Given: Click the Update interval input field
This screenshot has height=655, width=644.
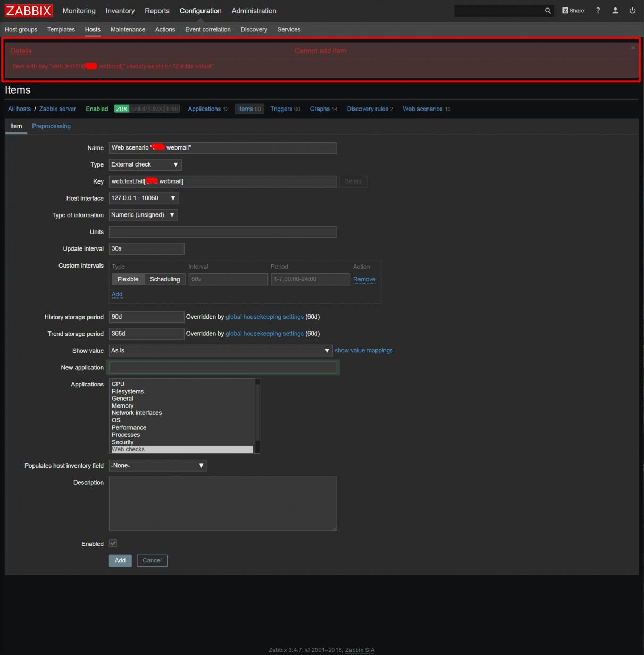Looking at the screenshot, I should (146, 248).
